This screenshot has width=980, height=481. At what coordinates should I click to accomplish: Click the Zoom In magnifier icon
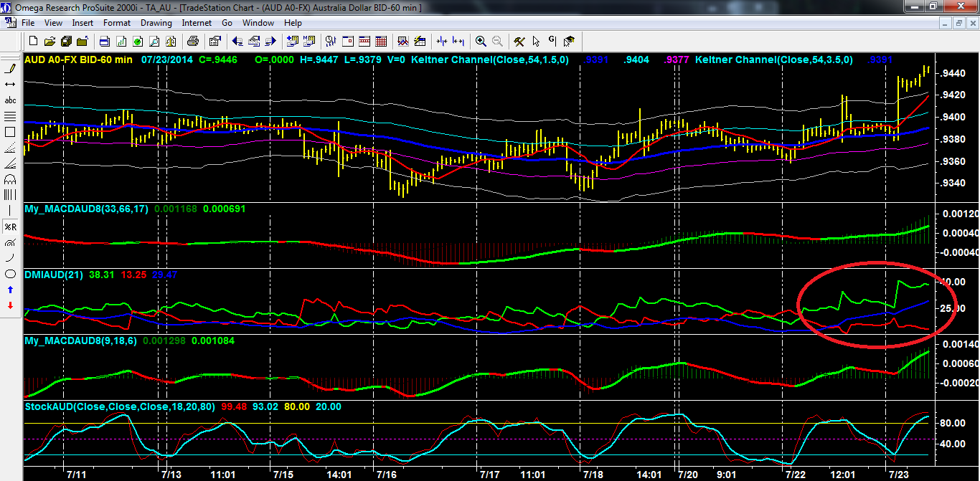(481, 41)
